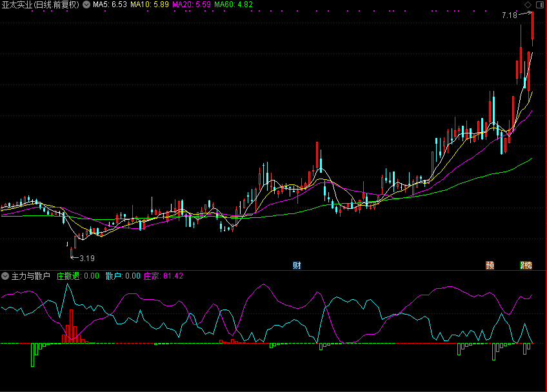This screenshot has width=547, height=392.
Task: Select the 庄家 81.42 indicator label
Action: coord(163,276)
